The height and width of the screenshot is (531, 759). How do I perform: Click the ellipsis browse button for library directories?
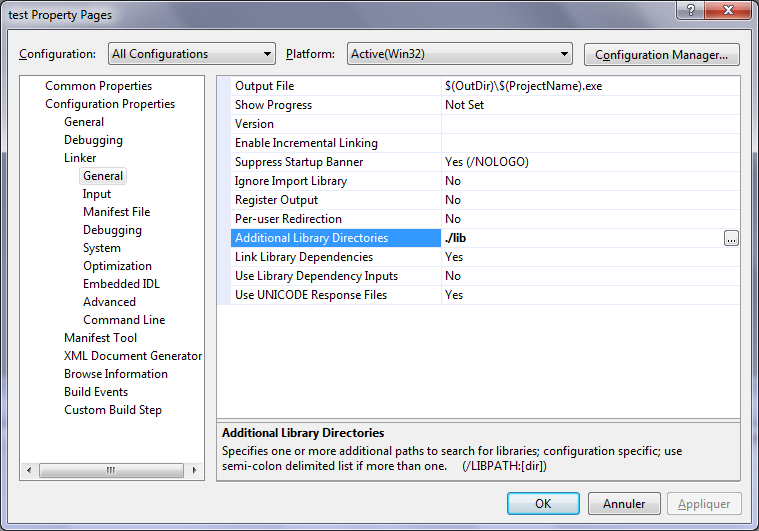click(x=731, y=238)
